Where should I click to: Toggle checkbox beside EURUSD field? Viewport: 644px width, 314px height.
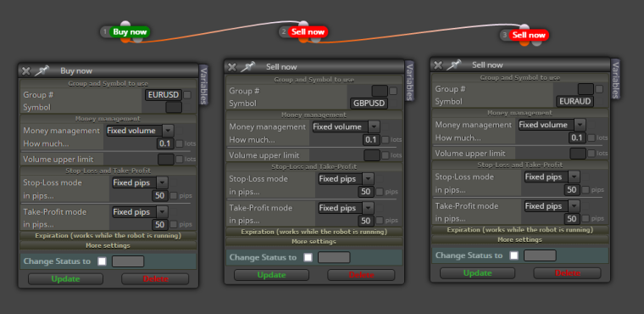click(187, 95)
